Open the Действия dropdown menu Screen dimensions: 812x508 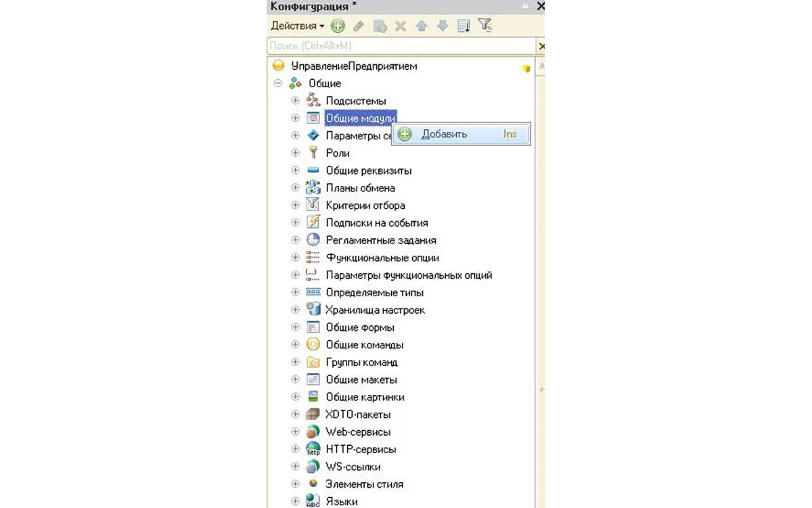point(297,26)
